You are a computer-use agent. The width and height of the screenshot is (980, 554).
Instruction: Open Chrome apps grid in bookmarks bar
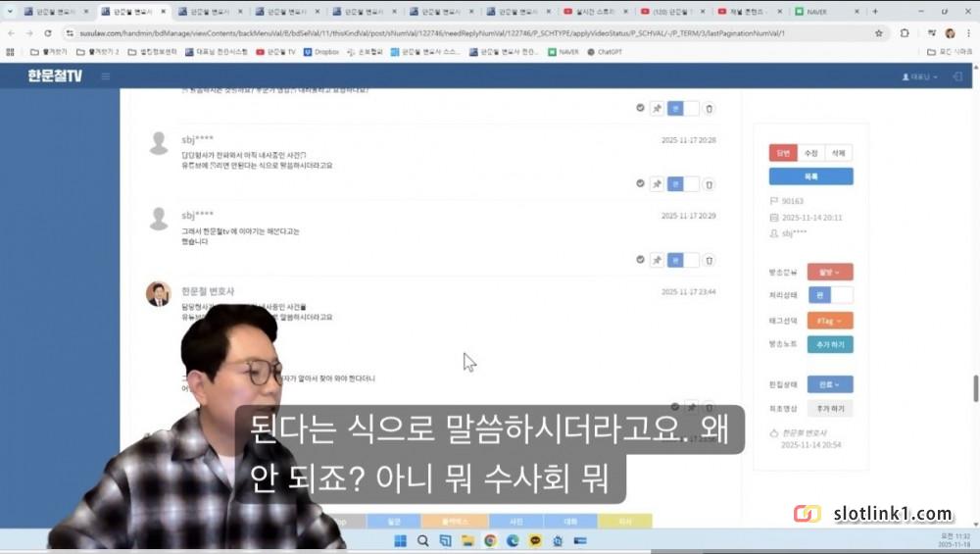(10, 52)
